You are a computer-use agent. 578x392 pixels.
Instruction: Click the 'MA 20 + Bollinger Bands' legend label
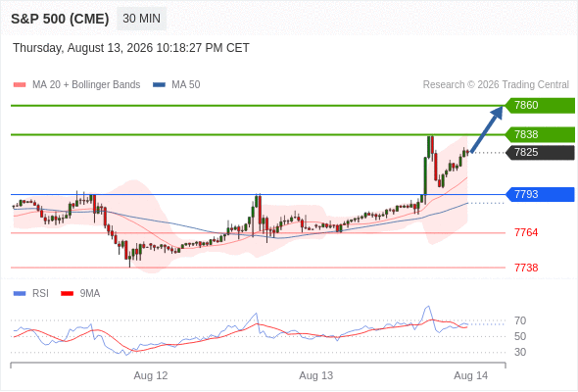point(86,85)
